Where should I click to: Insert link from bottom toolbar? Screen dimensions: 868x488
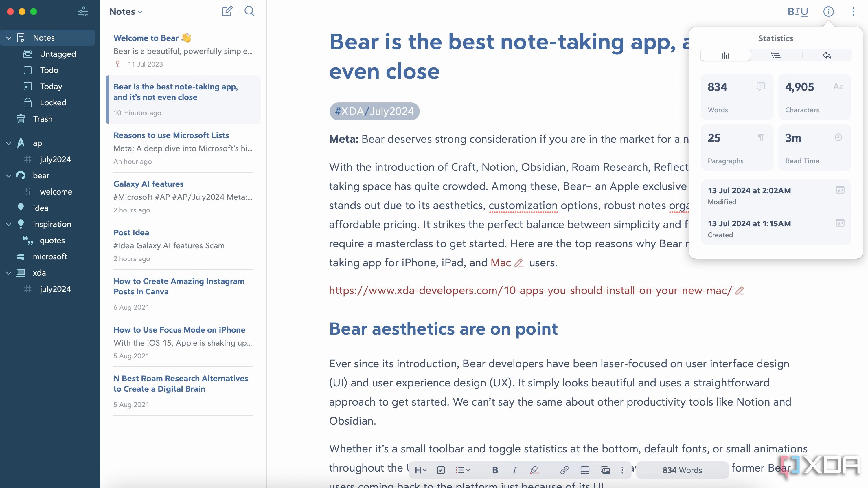tap(564, 470)
